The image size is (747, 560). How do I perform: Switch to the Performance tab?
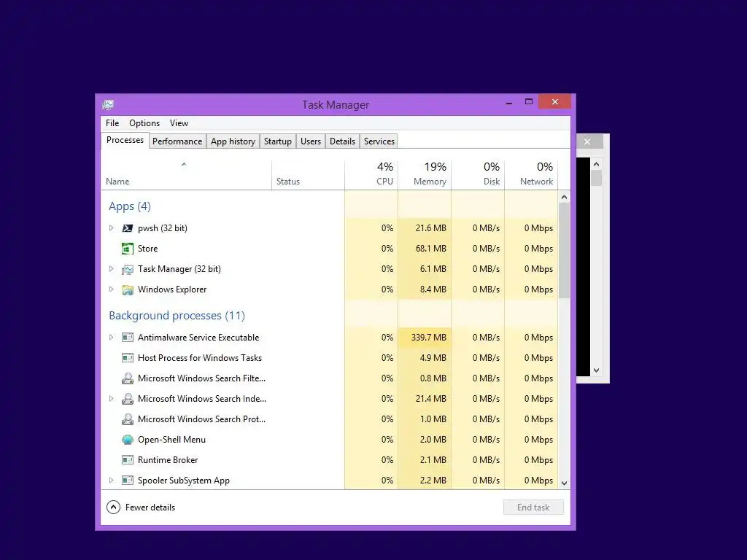[177, 141]
